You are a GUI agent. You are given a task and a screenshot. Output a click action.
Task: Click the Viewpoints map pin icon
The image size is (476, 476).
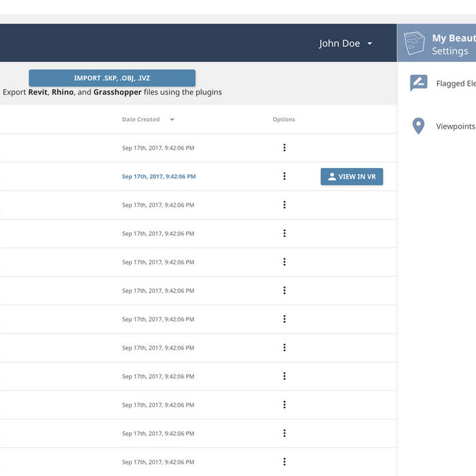(x=418, y=126)
